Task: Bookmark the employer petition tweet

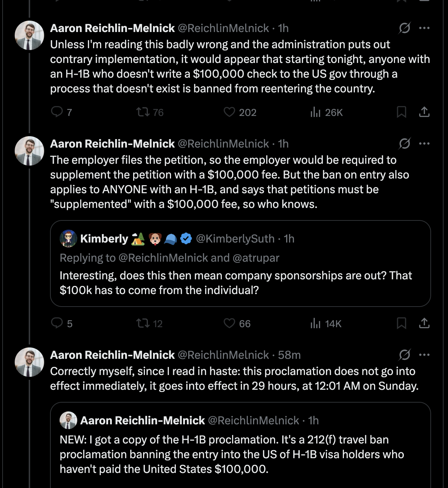Action: click(x=401, y=323)
